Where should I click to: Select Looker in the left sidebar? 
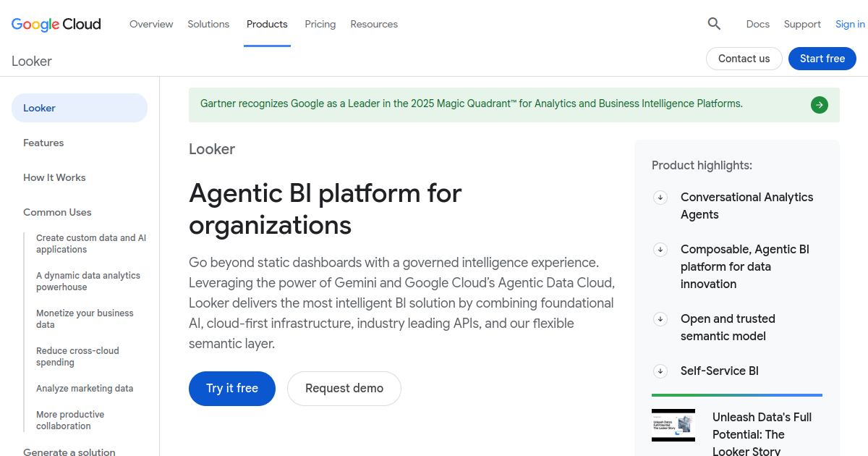tap(80, 108)
